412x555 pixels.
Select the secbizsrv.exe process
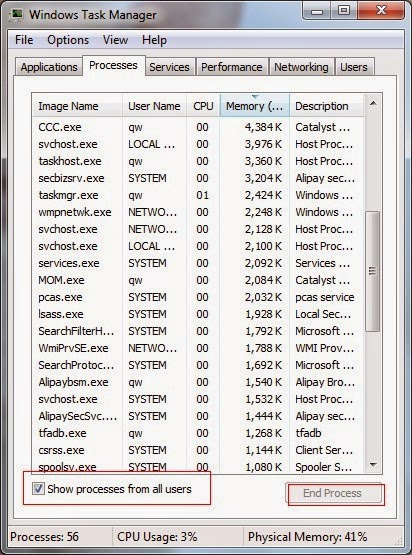click(x=198, y=178)
